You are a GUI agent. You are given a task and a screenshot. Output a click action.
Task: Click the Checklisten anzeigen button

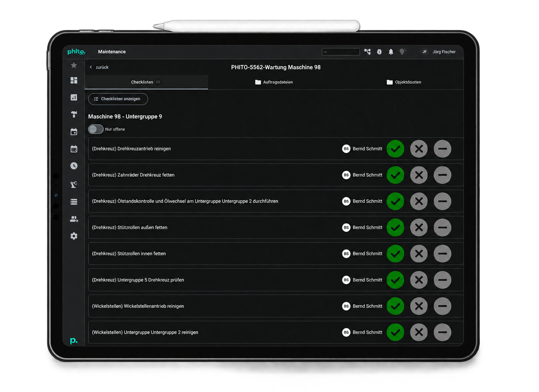[118, 99]
